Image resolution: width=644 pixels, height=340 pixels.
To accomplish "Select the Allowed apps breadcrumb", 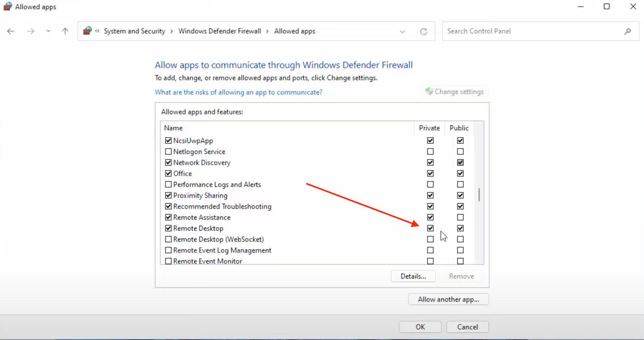I will [295, 31].
